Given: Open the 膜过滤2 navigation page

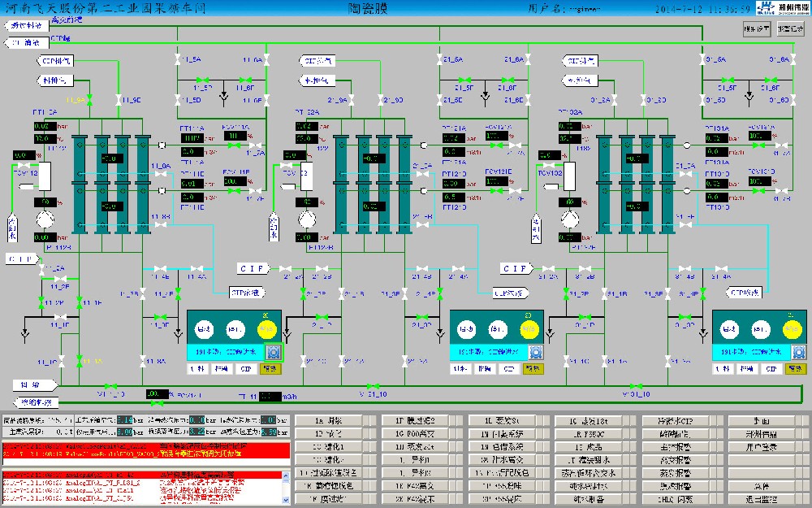Looking at the screenshot, I should (414, 420).
